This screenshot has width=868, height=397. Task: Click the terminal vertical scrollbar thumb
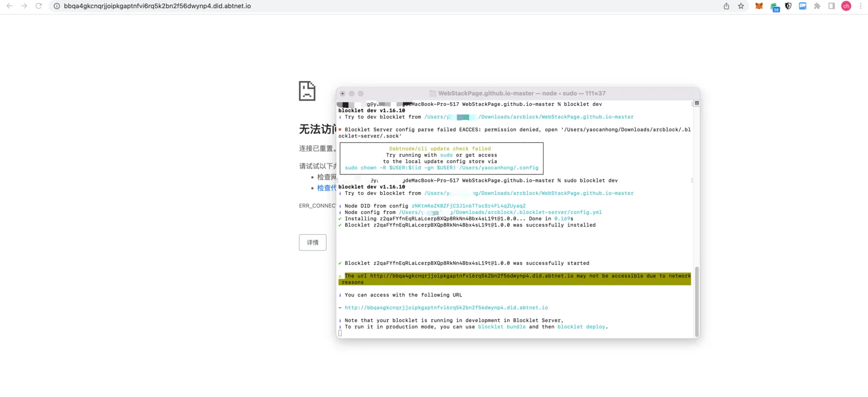click(x=697, y=302)
